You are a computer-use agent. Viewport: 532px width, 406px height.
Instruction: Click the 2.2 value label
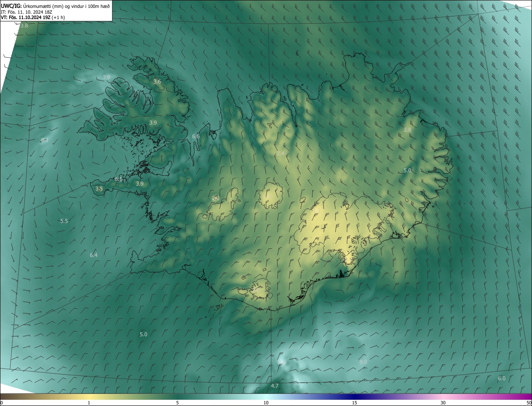point(216,198)
